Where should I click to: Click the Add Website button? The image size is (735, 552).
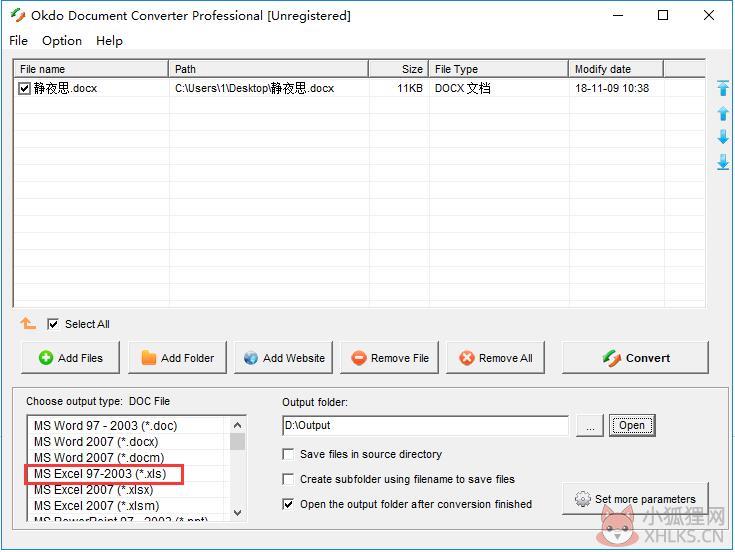[284, 358]
